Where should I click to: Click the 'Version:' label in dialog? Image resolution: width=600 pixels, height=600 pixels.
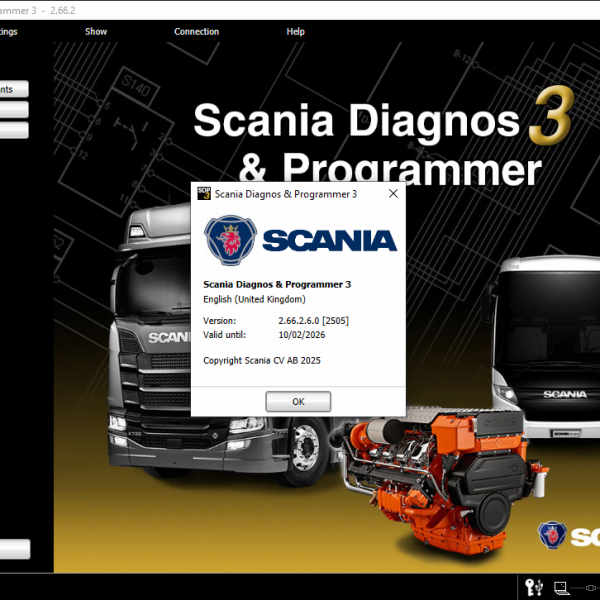pyautogui.click(x=219, y=321)
